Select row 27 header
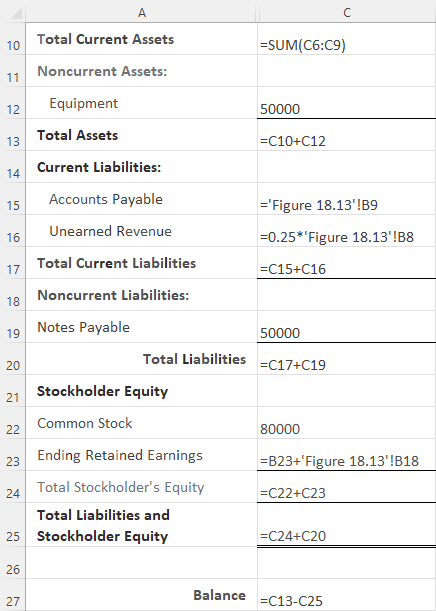The height and width of the screenshot is (611, 436). click(13, 595)
